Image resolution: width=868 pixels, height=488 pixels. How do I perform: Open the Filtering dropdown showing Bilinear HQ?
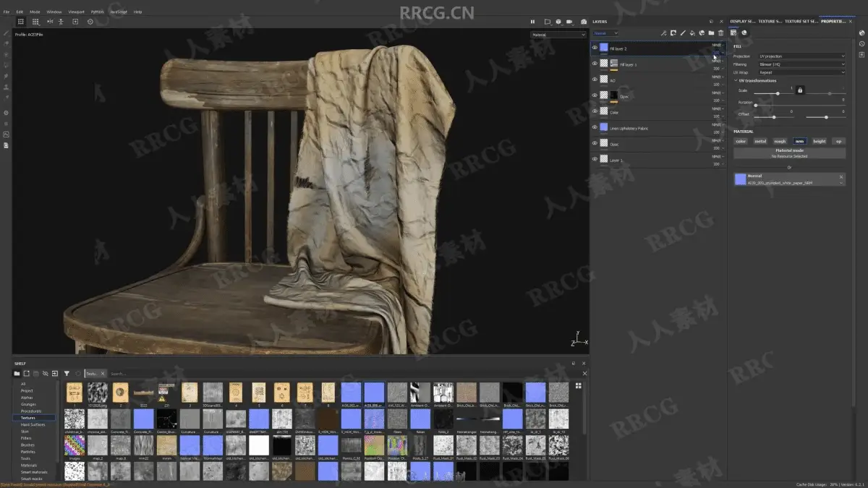click(x=801, y=64)
